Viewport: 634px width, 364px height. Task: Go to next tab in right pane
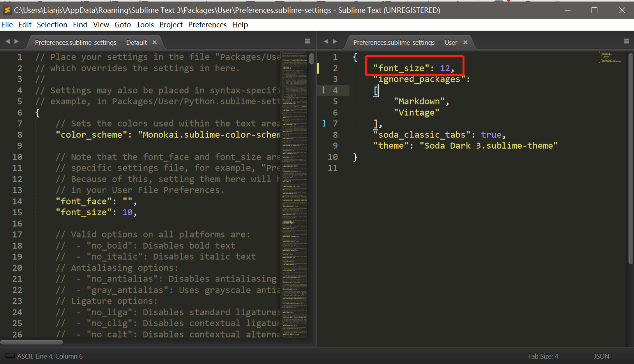(x=335, y=41)
